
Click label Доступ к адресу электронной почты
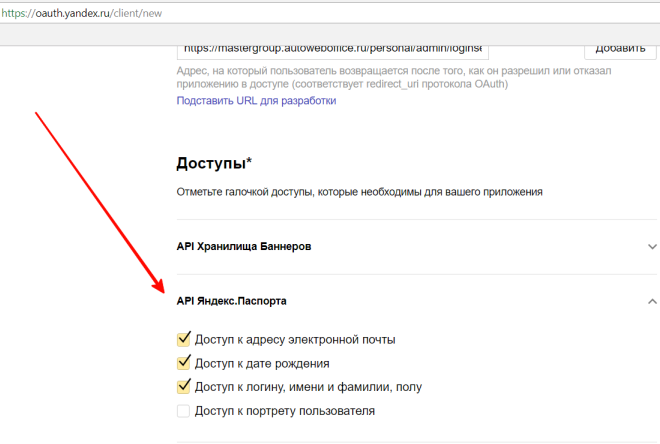click(x=295, y=340)
